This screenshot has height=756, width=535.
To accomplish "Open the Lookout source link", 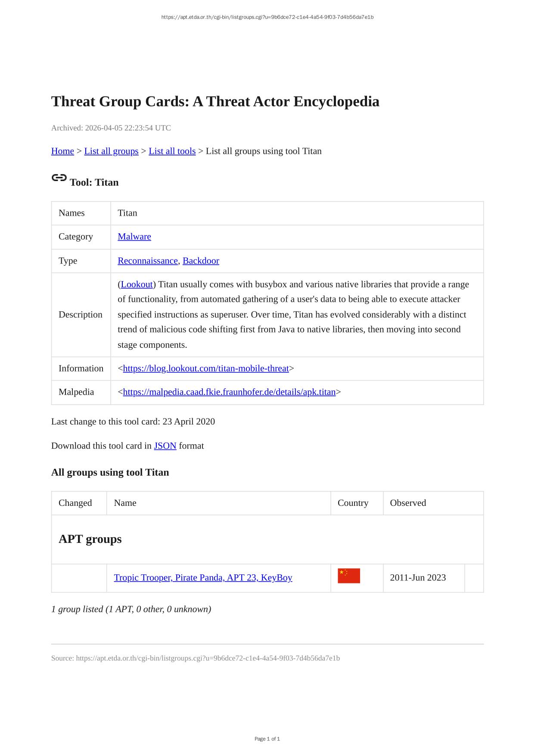I will pos(137,285).
